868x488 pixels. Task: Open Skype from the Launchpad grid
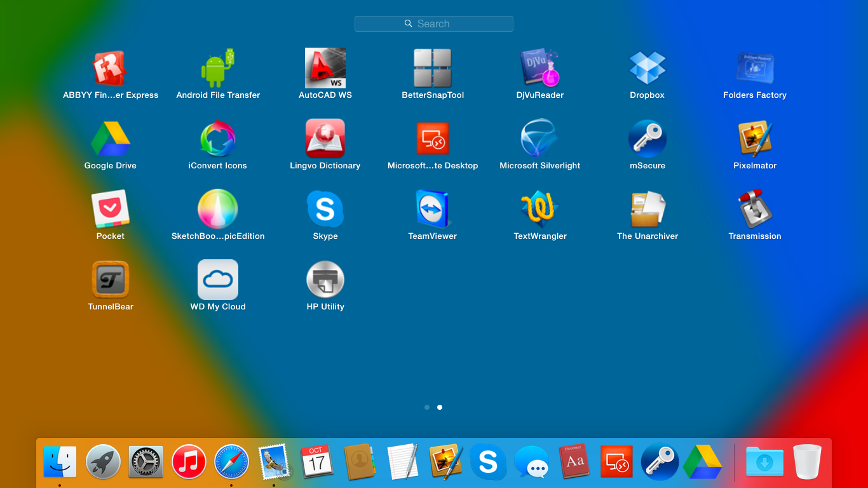[325, 210]
